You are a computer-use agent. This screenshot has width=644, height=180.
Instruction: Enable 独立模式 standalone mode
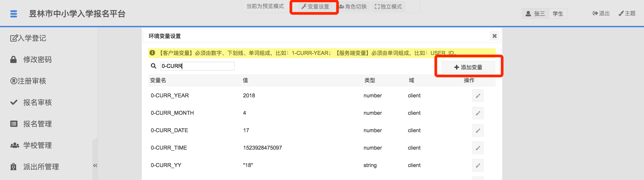(x=388, y=7)
